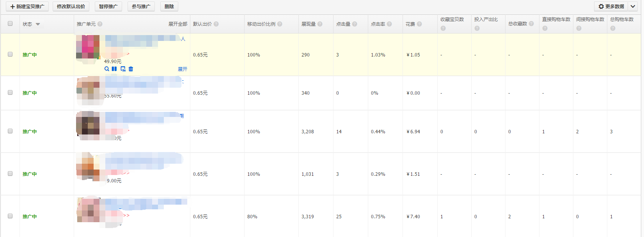Check the checkbox for the first promotion row
This screenshot has height=237, width=644.
(10, 55)
